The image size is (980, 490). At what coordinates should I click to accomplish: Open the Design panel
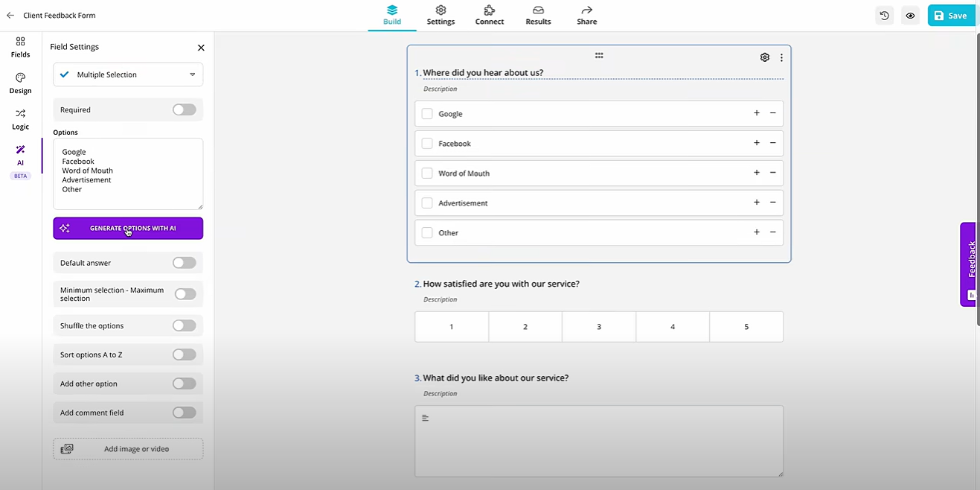tap(20, 82)
